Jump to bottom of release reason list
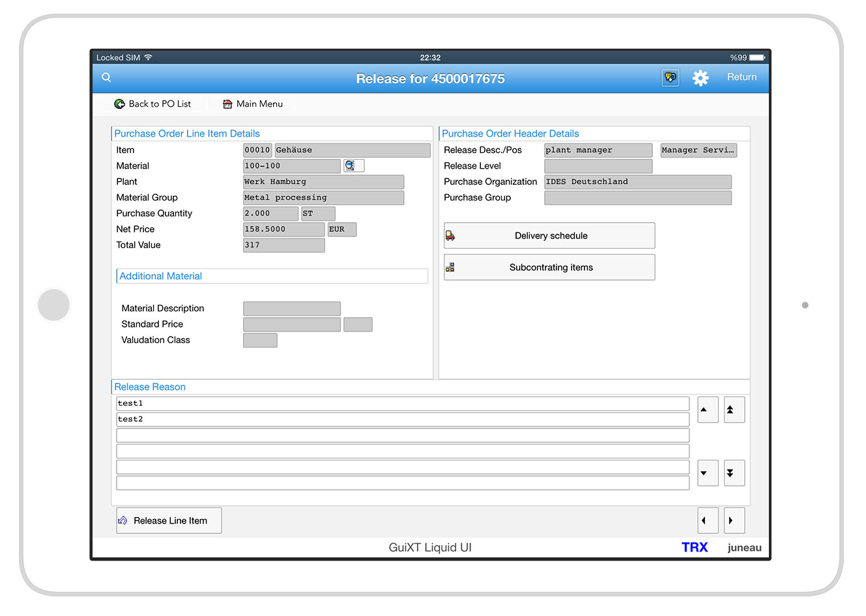Screen dimensions: 866x616 click(734, 473)
